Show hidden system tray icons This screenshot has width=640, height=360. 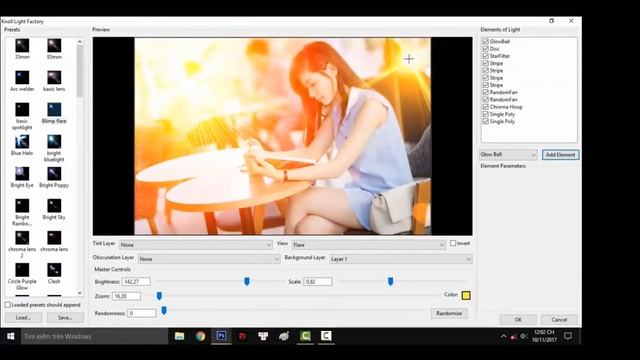(x=504, y=336)
